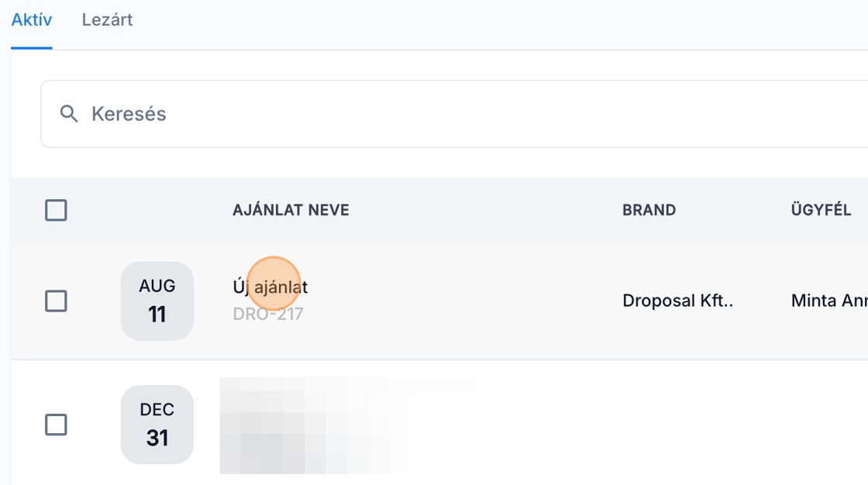Open the Lezárt tab
Screen dimensions: 868x485
[107, 20]
